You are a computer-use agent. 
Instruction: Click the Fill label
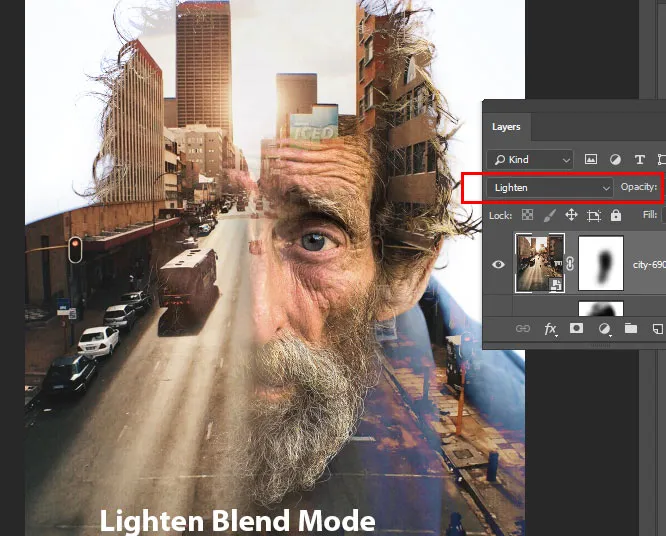click(650, 215)
